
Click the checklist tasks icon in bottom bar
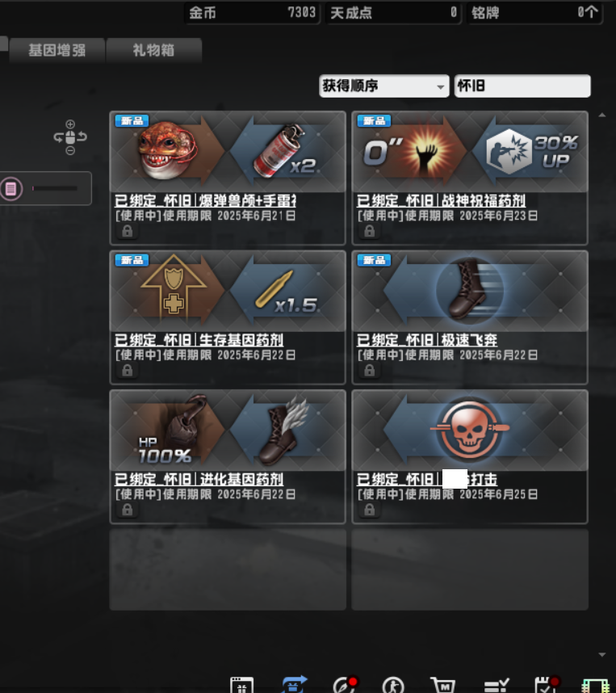click(497, 686)
